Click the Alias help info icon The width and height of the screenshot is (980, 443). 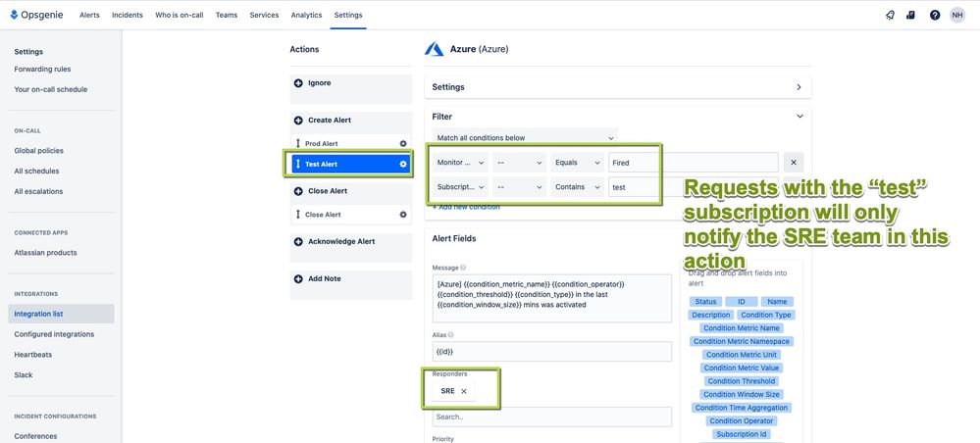point(450,335)
